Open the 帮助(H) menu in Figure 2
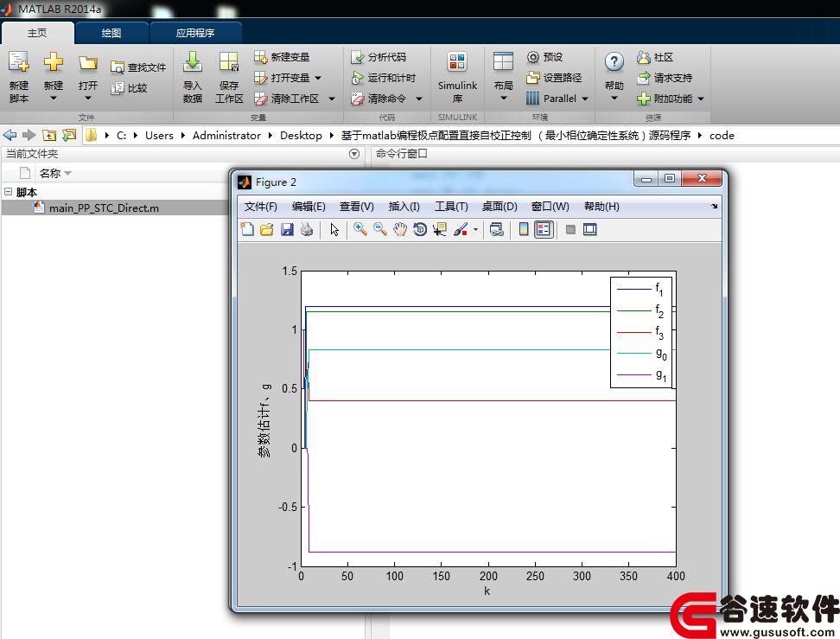The height and width of the screenshot is (639, 840). point(601,207)
